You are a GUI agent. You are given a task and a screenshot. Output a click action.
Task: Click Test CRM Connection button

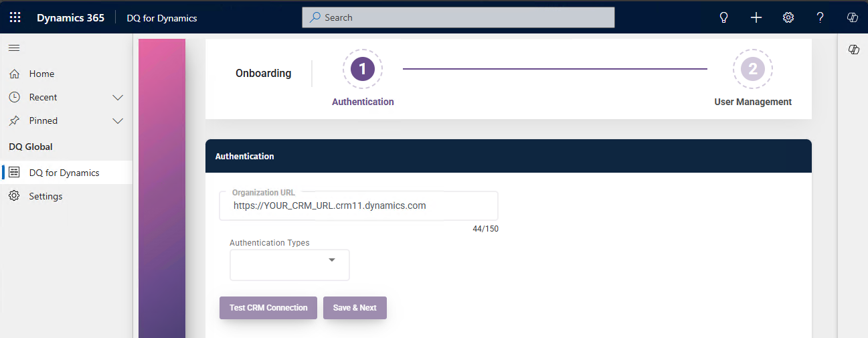coord(268,308)
